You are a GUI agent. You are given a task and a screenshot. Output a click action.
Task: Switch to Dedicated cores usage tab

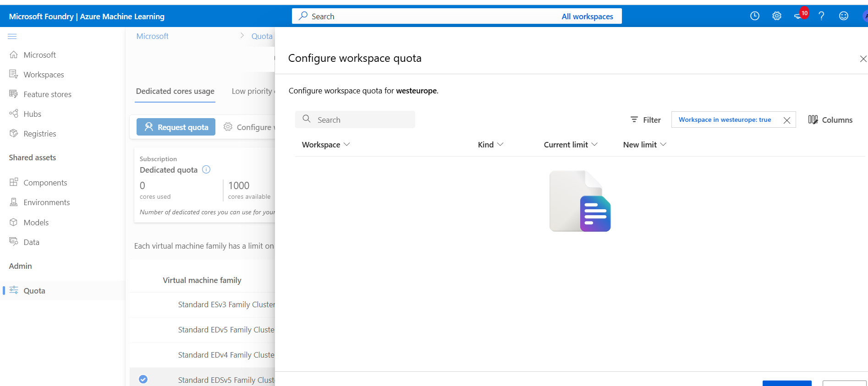point(175,91)
